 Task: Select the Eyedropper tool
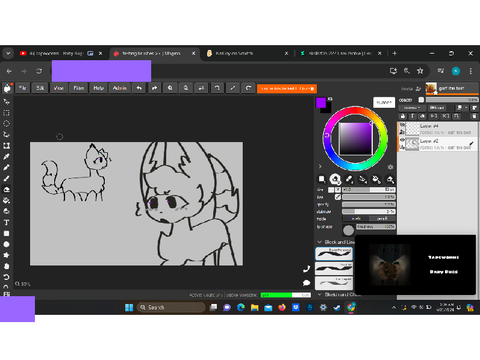click(x=6, y=157)
